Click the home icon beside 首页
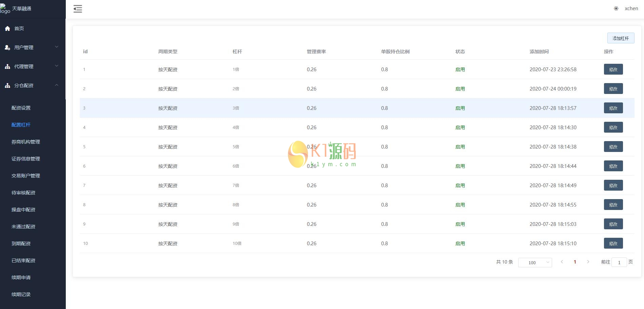The width and height of the screenshot is (644, 309). pyautogui.click(x=7, y=29)
